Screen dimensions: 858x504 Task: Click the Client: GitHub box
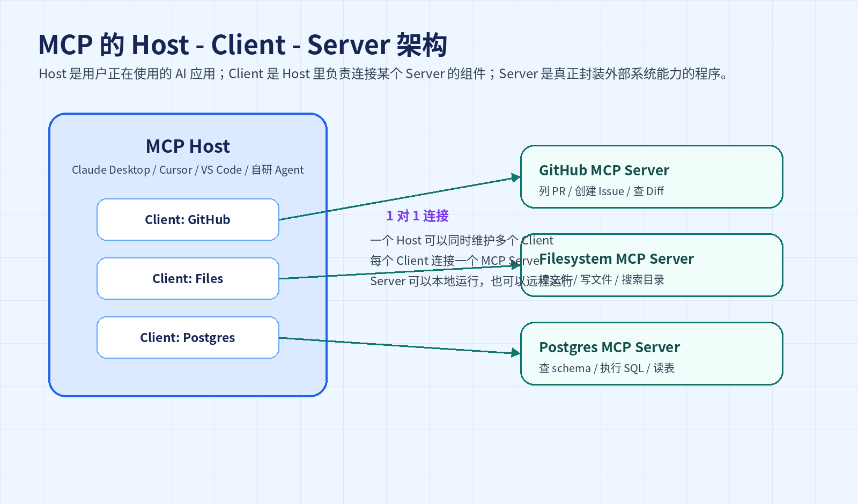188,219
